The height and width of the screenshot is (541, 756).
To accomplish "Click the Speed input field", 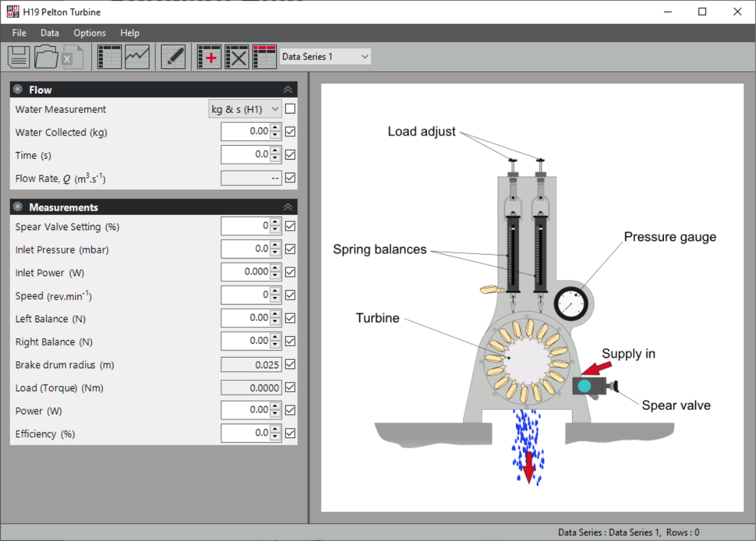I will 246,295.
